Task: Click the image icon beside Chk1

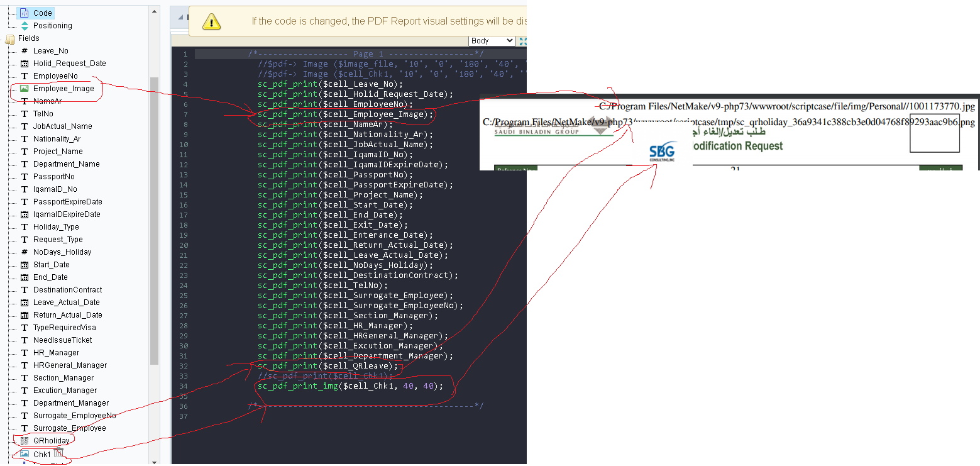Action: coord(25,454)
